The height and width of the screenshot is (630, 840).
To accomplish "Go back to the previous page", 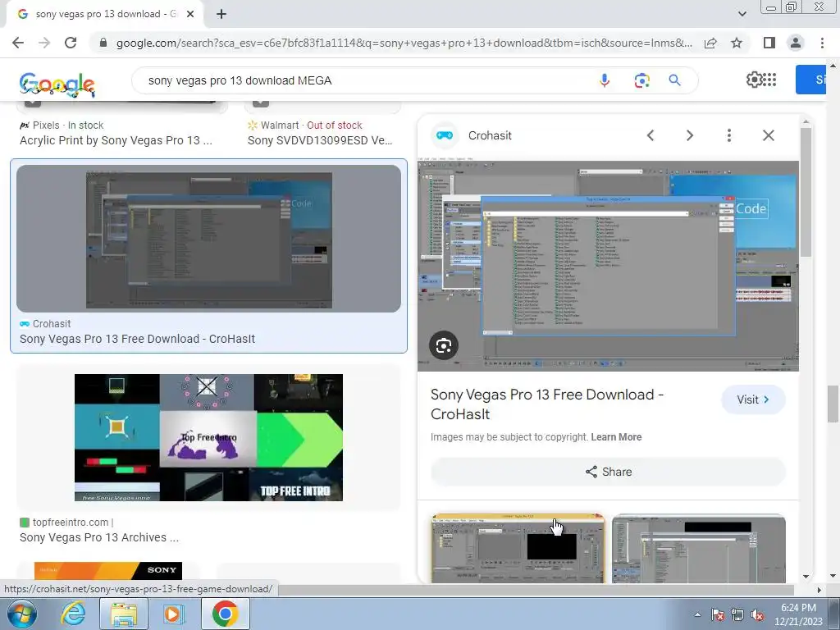I will pyautogui.click(x=18, y=43).
